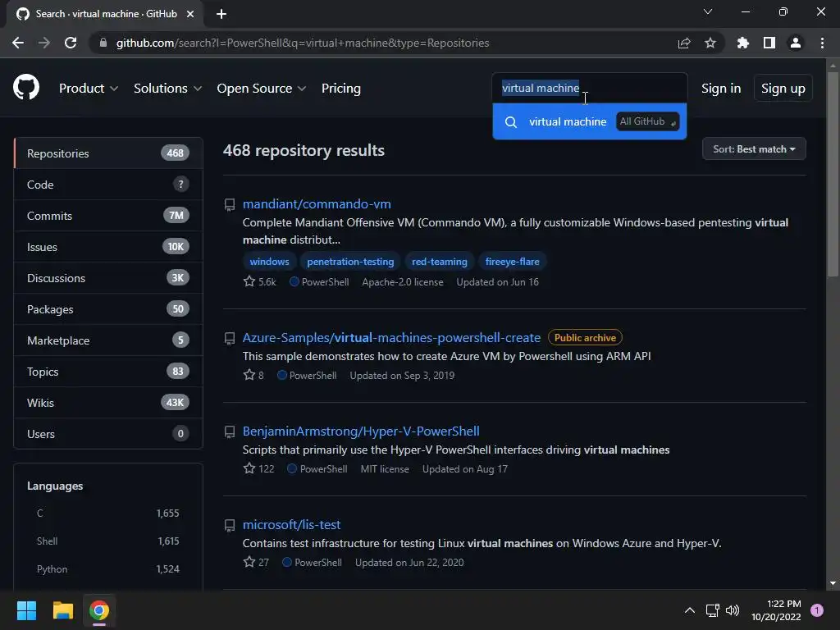Click repo icon beside Azure-Samples result
The image size is (840, 630).
[230, 339]
